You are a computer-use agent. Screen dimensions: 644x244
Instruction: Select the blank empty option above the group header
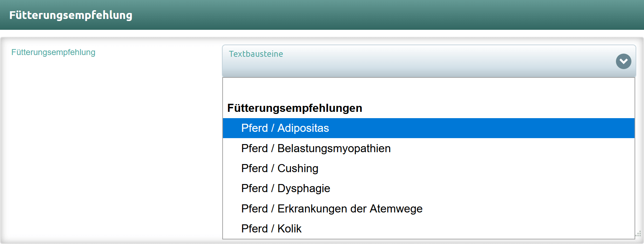pyautogui.click(x=428, y=88)
